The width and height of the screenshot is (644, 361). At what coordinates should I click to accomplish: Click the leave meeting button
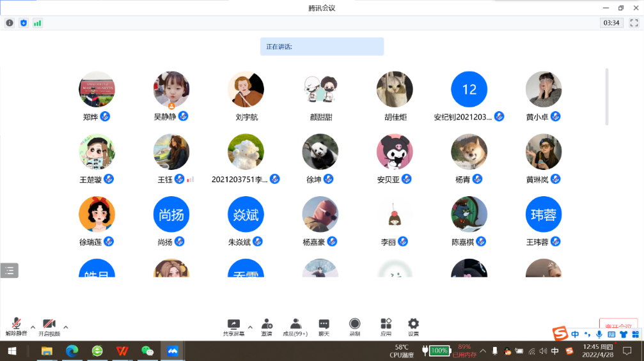(x=618, y=325)
